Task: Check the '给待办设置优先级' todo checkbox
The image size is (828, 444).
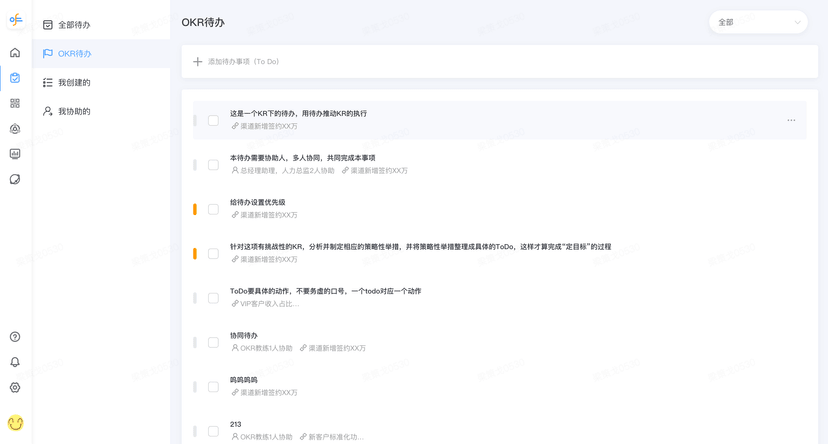Action: click(213, 209)
